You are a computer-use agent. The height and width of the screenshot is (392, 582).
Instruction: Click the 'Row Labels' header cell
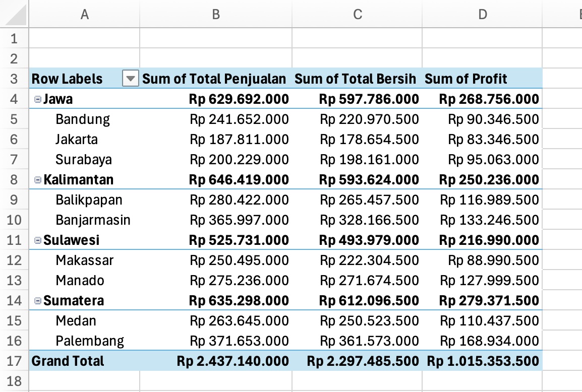point(84,79)
